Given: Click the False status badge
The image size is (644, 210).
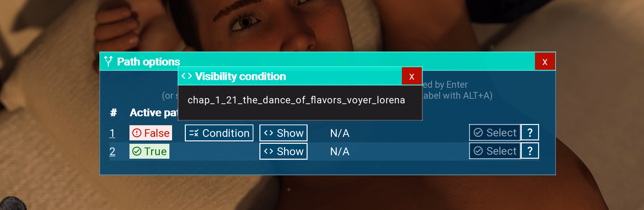Looking at the screenshot, I should pos(150,133).
